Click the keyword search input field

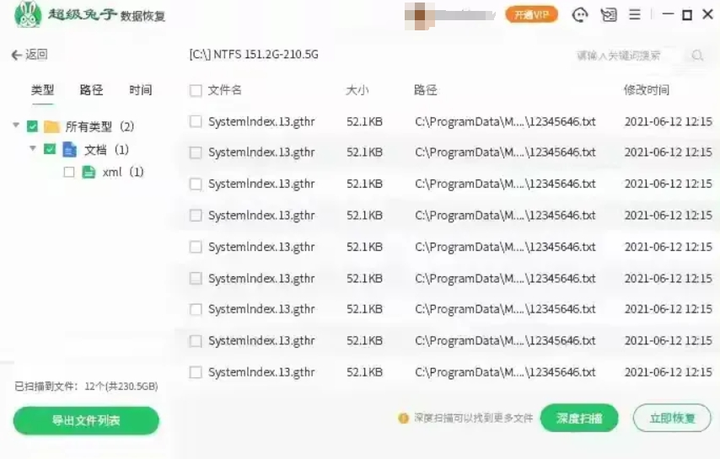click(627, 56)
